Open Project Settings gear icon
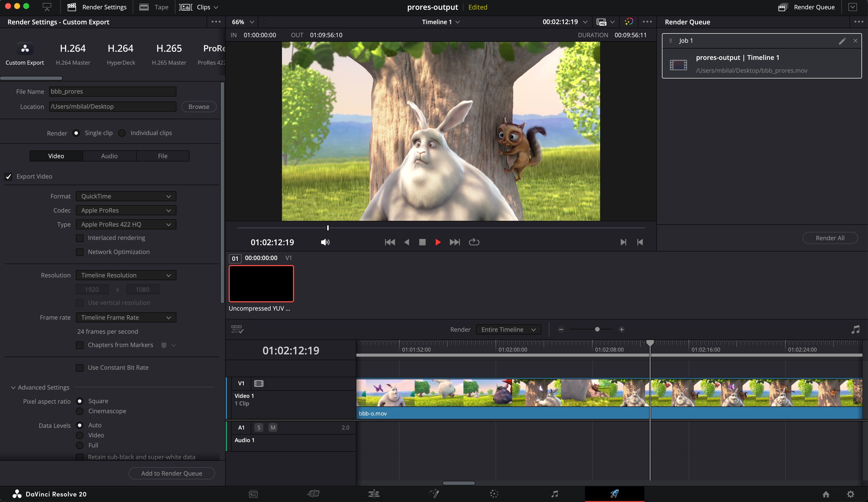868x502 pixels. point(850,494)
